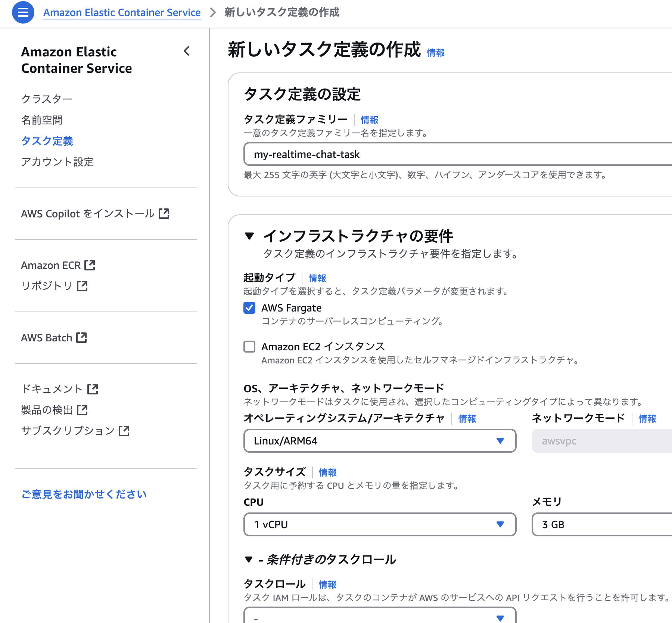Viewport: 672px width, 623px height.
Task: Open the AWS Batch sidebar link
Action: (x=47, y=338)
